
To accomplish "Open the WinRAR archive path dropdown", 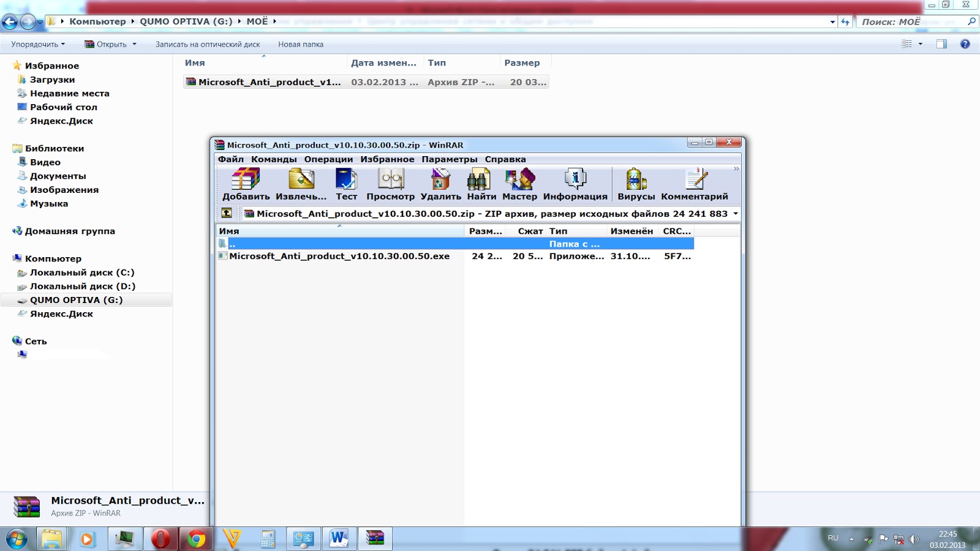I will [736, 214].
